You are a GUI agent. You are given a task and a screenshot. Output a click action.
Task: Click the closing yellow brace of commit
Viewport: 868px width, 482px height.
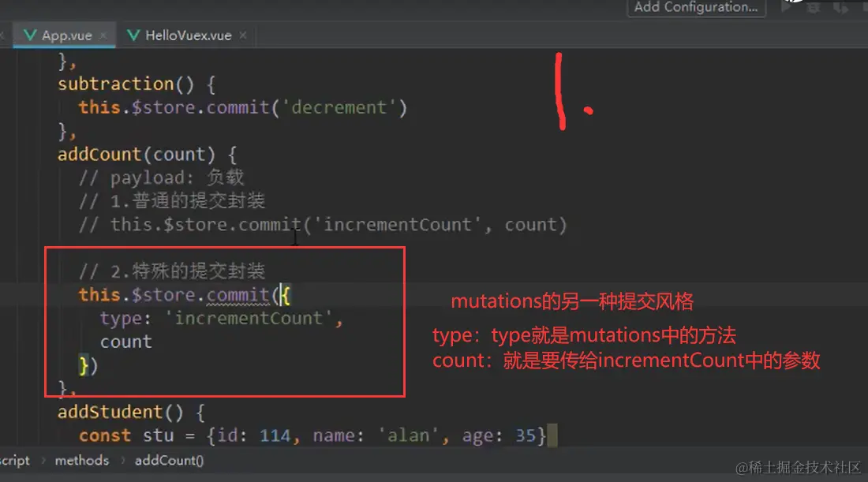pyautogui.click(x=84, y=366)
